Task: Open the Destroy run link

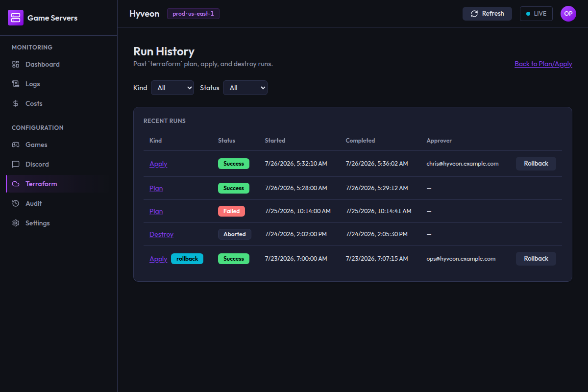Action: pyautogui.click(x=162, y=234)
